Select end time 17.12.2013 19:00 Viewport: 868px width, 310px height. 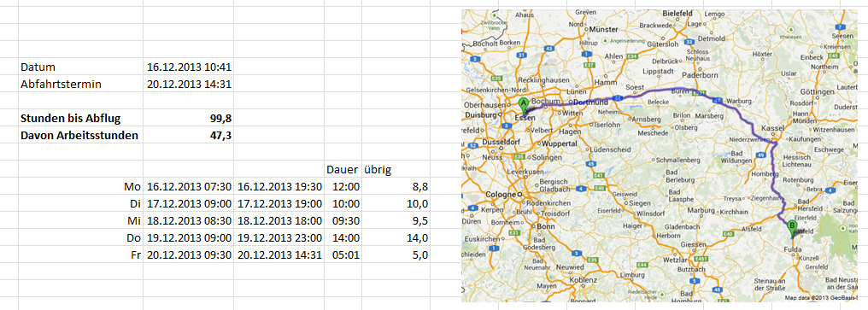click(279, 204)
